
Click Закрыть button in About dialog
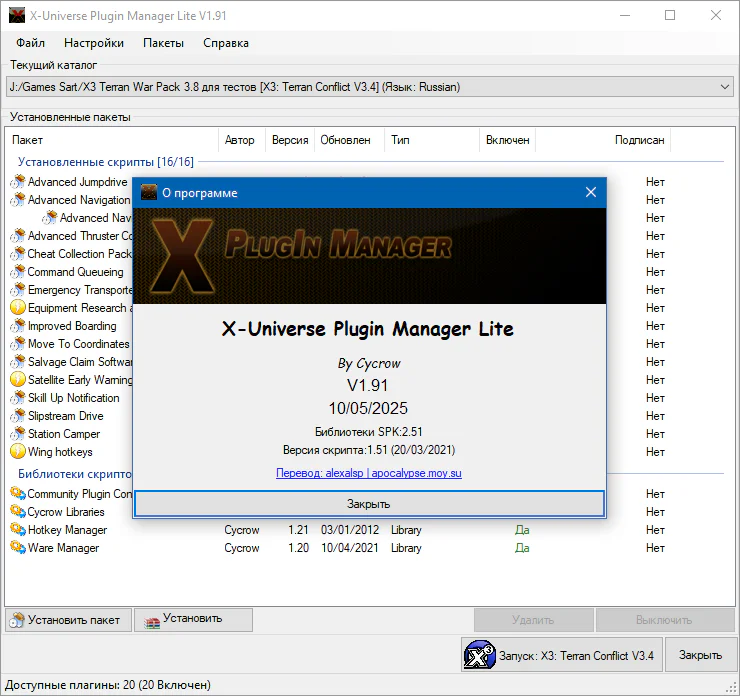click(369, 504)
